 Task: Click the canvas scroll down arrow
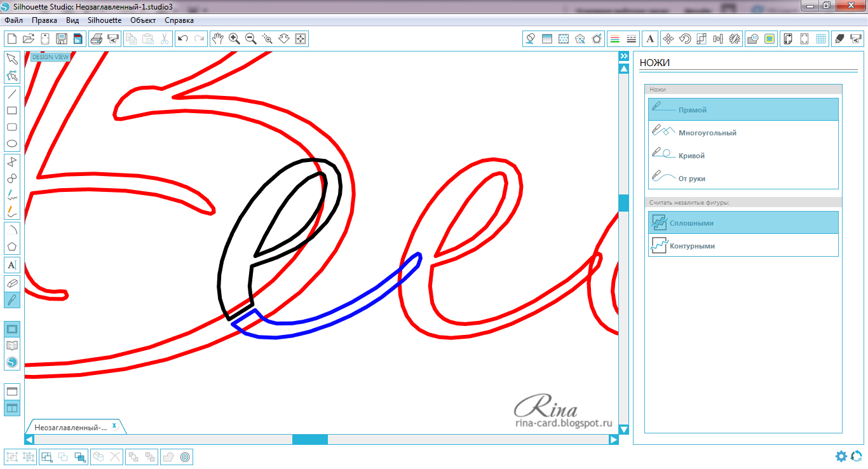click(x=623, y=429)
